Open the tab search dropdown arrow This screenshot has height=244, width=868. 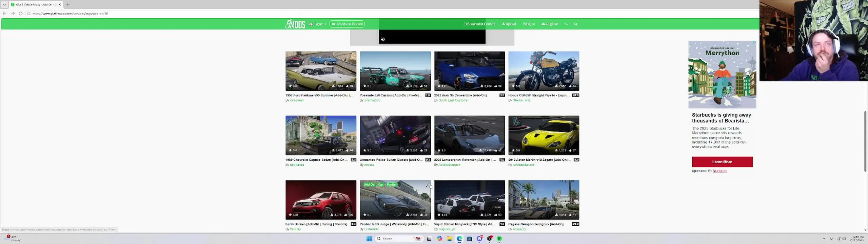[x=4, y=4]
